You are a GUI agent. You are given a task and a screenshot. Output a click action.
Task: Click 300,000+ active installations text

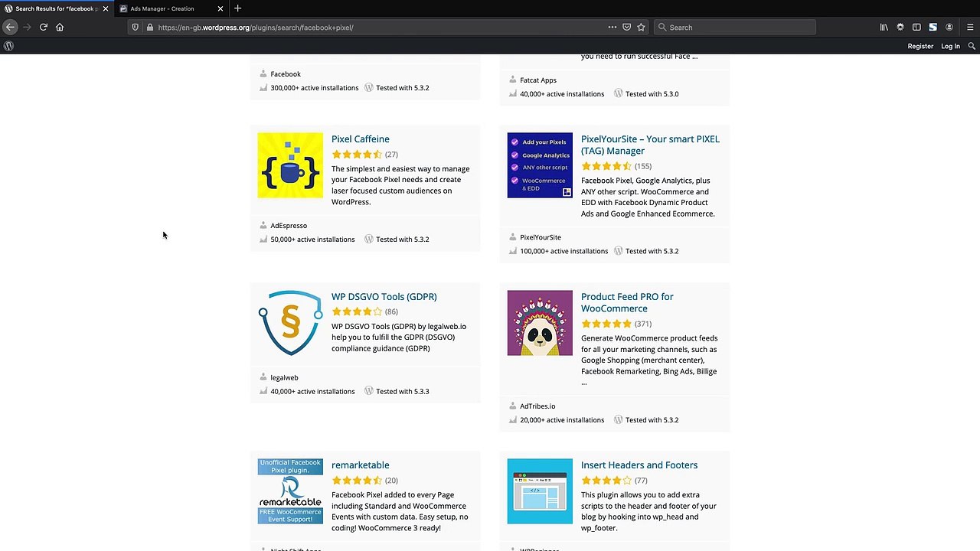click(x=315, y=88)
